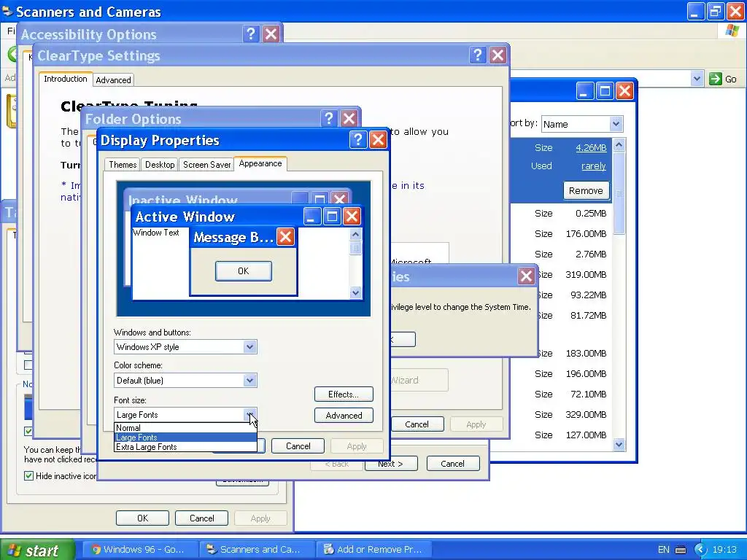Click Next > in the wizard
Image resolution: width=747 pixels, height=560 pixels.
pos(391,463)
